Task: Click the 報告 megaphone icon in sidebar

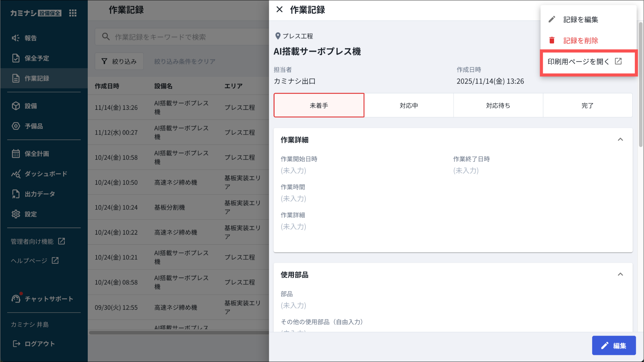Action: click(x=16, y=38)
